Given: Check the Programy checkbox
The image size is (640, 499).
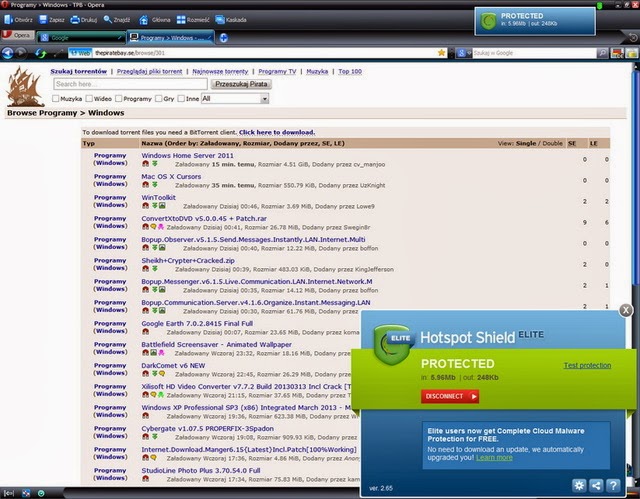Looking at the screenshot, I should click(118, 98).
